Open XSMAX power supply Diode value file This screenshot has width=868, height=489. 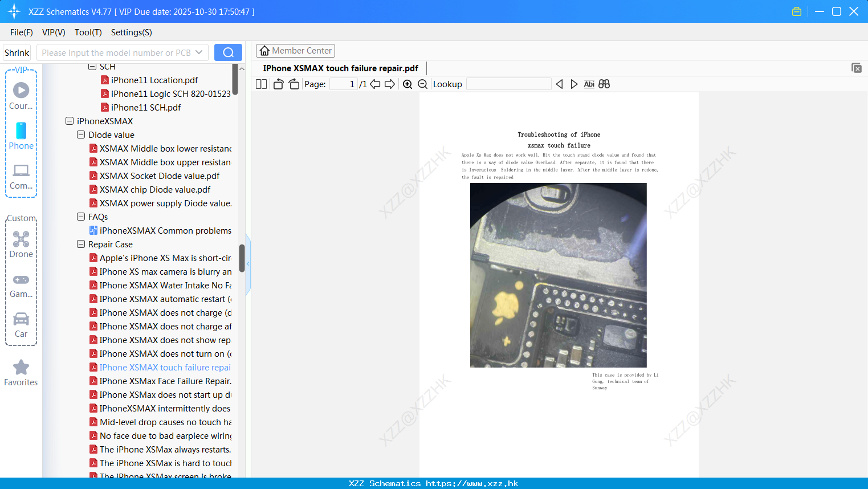(160, 203)
